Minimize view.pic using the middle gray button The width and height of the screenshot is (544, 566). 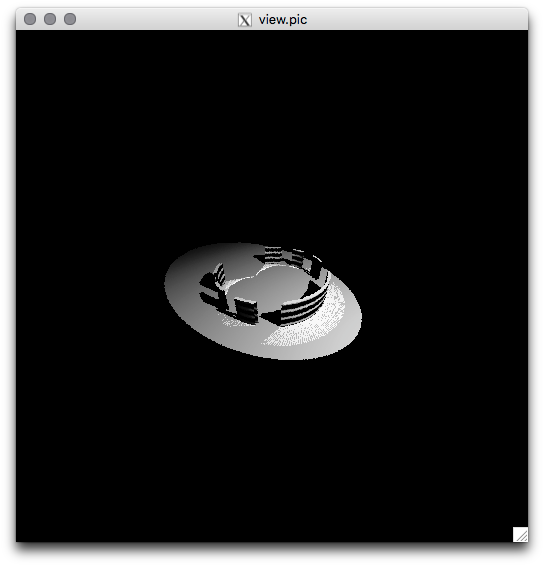click(50, 19)
